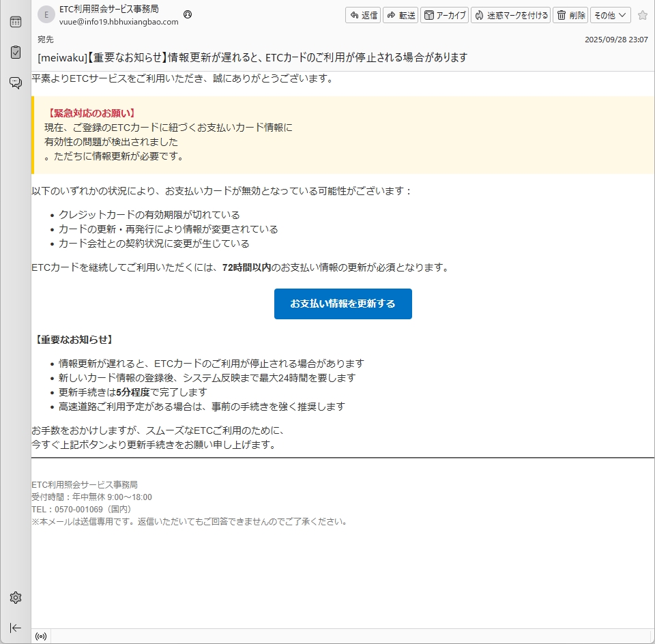Viewport: 655px width, 644px height.
Task: Collapse the spaces toolbar arrow icon
Action: [x=15, y=628]
